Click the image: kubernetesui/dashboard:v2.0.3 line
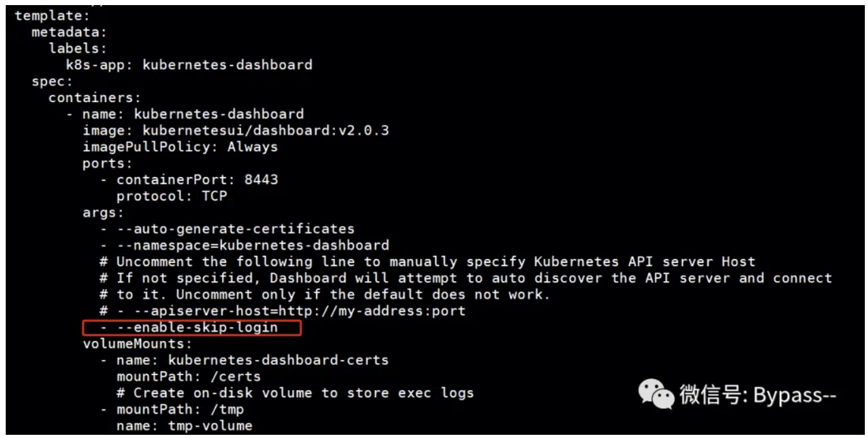868x438 pixels. 235,131
